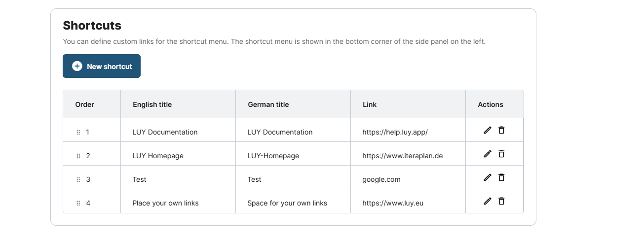Click the https://www.luy.eu link cell

coord(393,203)
